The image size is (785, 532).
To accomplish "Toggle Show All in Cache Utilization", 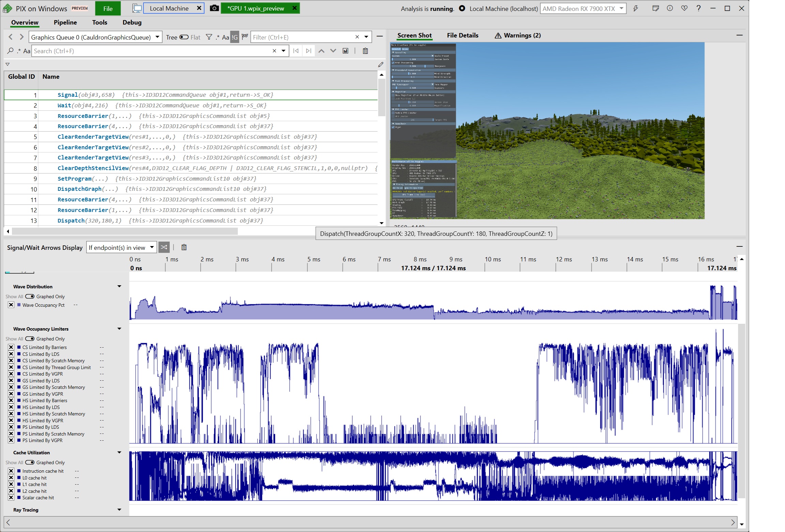I will click(30, 462).
